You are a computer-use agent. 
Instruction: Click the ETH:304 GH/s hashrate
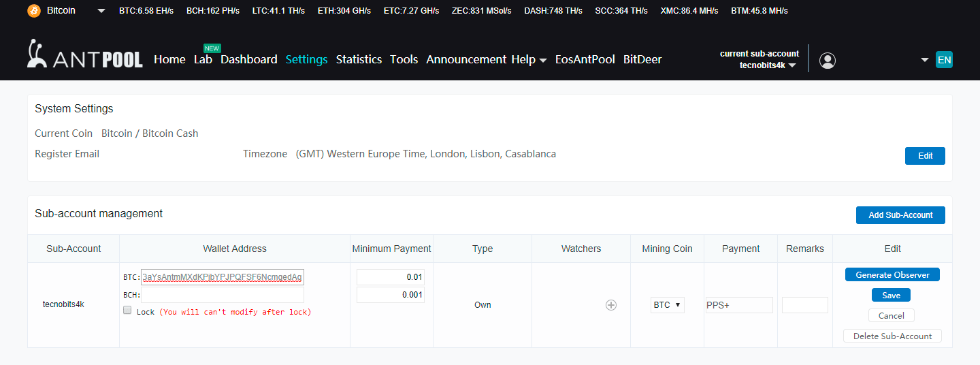[x=344, y=11]
